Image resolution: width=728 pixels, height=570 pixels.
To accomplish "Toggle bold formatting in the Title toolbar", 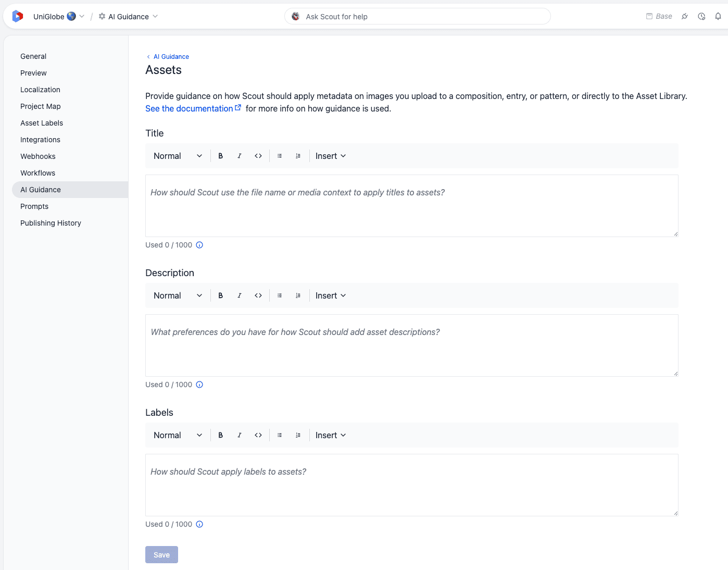I will point(220,155).
